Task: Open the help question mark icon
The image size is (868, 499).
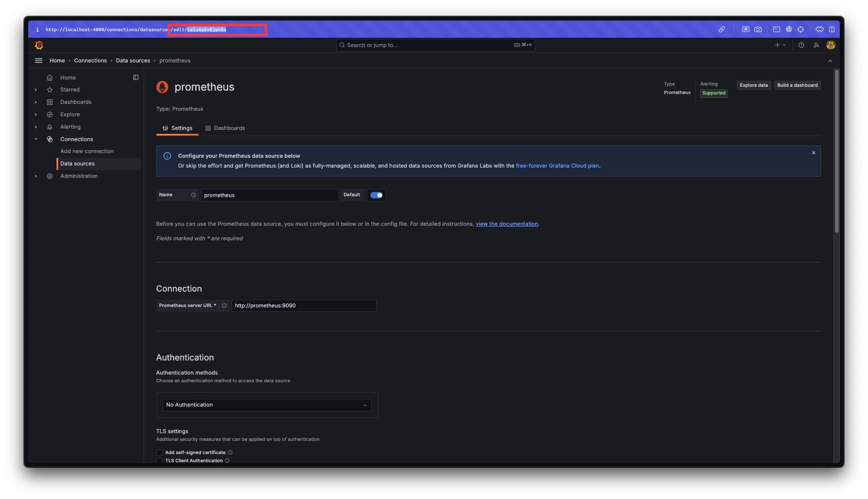Action: tap(801, 45)
